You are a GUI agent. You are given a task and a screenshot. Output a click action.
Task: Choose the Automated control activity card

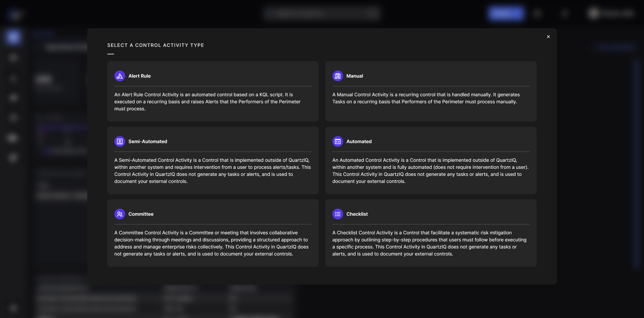click(431, 160)
